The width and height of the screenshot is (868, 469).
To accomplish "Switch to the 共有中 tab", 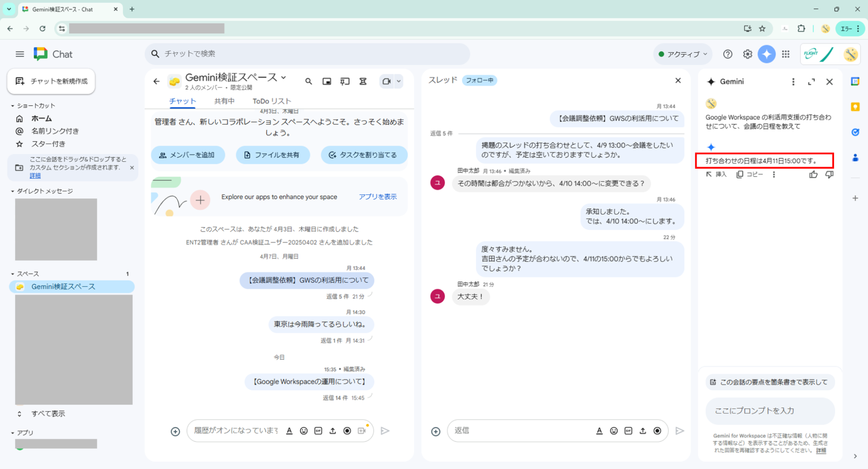I will pyautogui.click(x=224, y=101).
